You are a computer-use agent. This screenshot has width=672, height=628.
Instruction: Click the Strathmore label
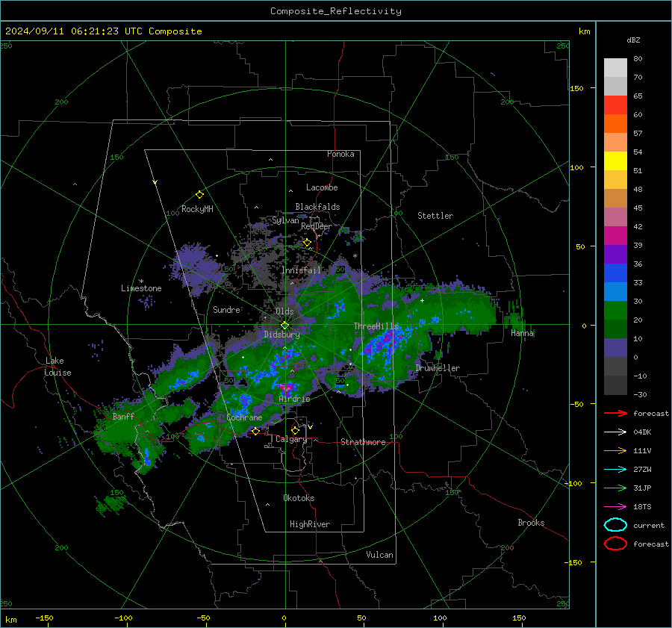click(x=363, y=442)
